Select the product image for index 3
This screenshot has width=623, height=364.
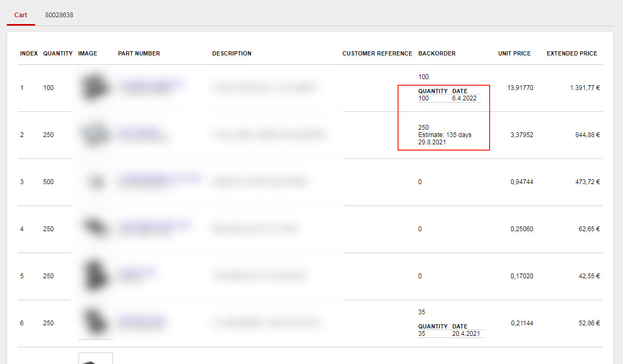[x=95, y=182]
